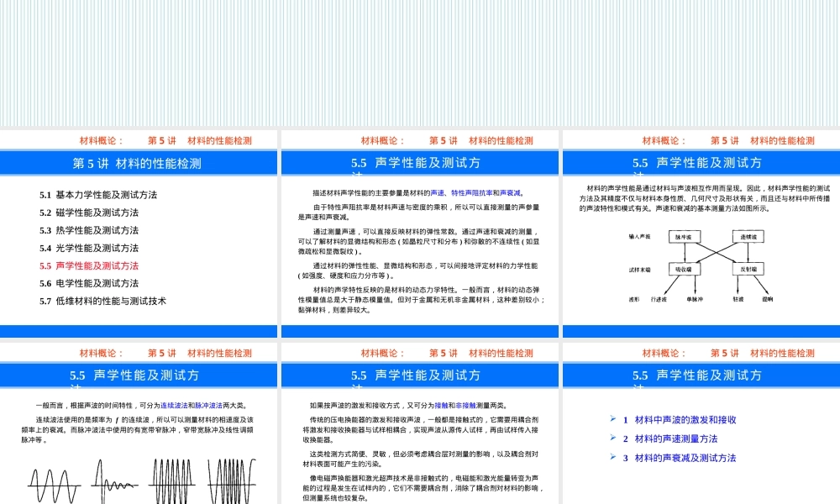This screenshot has width=840, height=504.
Task: Click the 行进波 label under the diagram
Action: 659,299
